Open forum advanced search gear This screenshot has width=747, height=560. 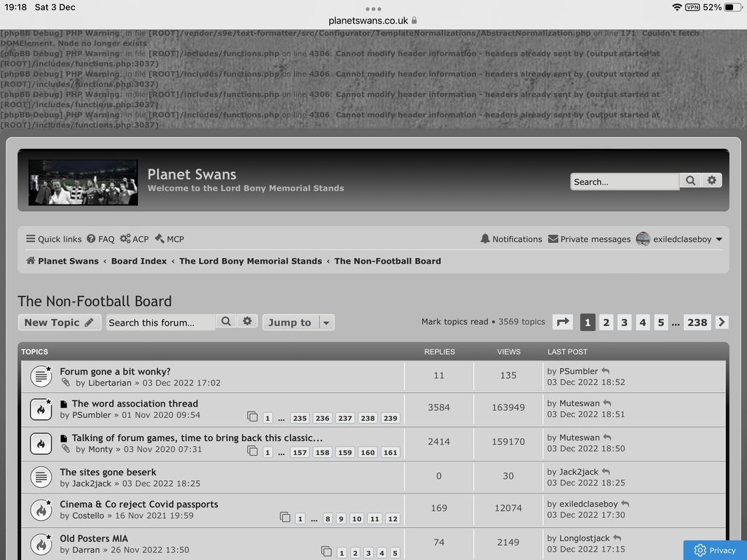click(247, 321)
